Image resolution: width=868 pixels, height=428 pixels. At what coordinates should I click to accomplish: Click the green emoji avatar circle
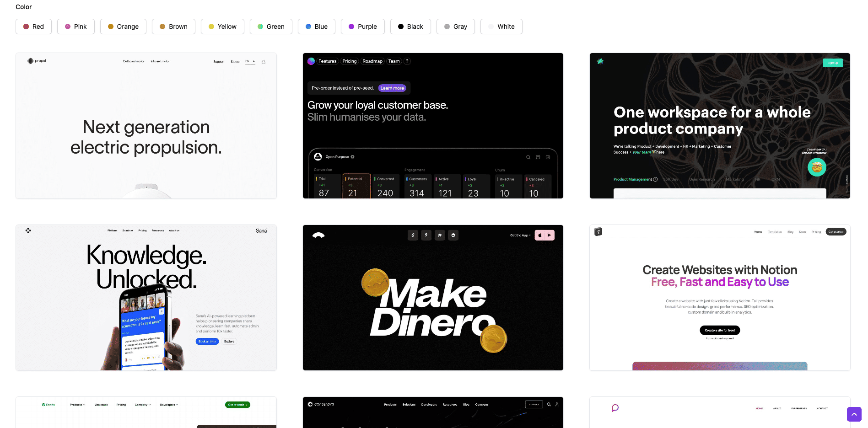click(817, 167)
